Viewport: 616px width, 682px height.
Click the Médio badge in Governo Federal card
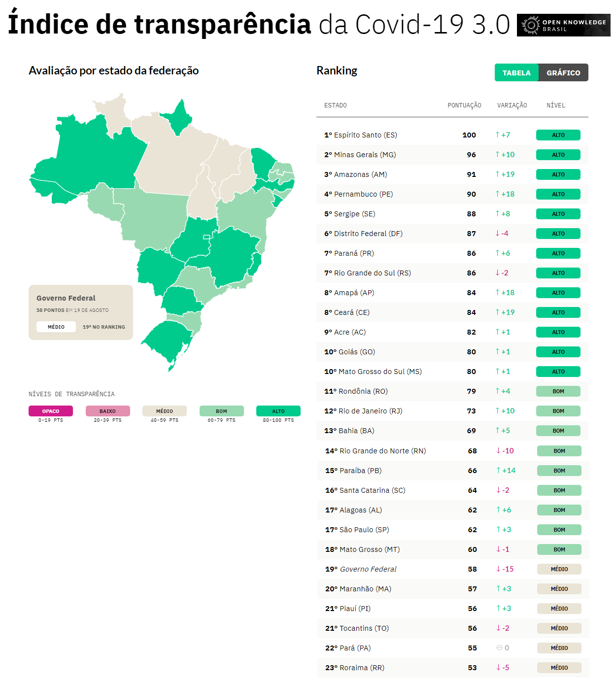[x=56, y=327]
